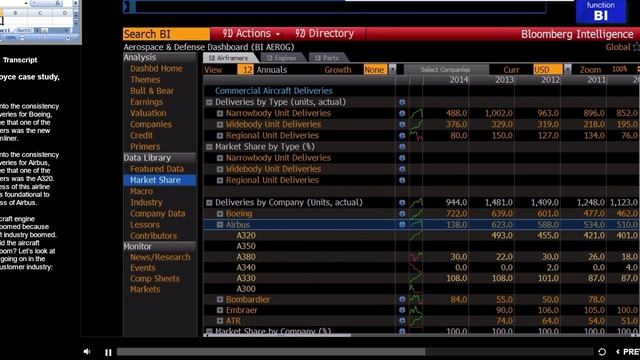Mute the video player volume
This screenshot has width=640, height=360.
point(87,351)
